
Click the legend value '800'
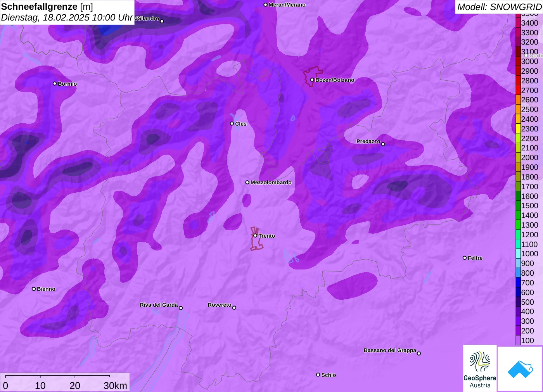point(527,273)
